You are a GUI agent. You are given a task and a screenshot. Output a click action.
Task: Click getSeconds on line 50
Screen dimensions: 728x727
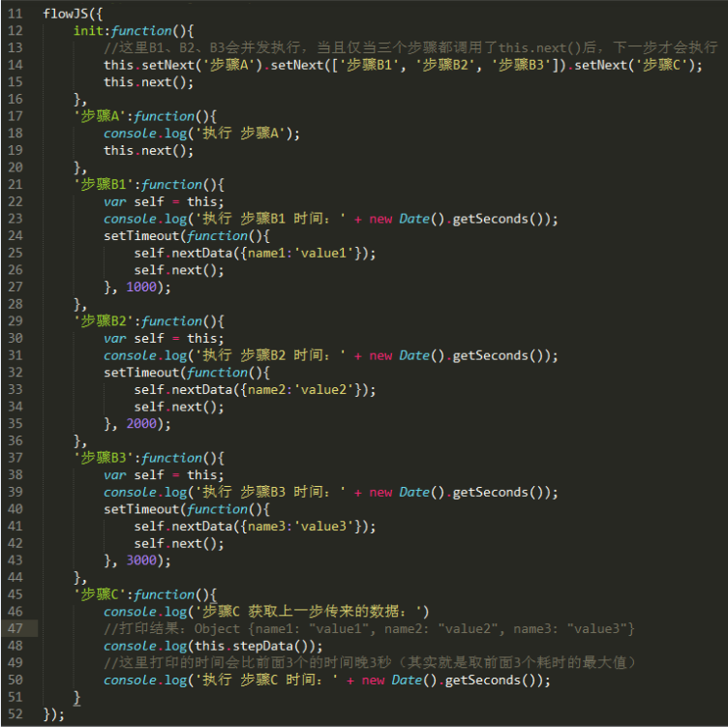pyautogui.click(x=490, y=681)
